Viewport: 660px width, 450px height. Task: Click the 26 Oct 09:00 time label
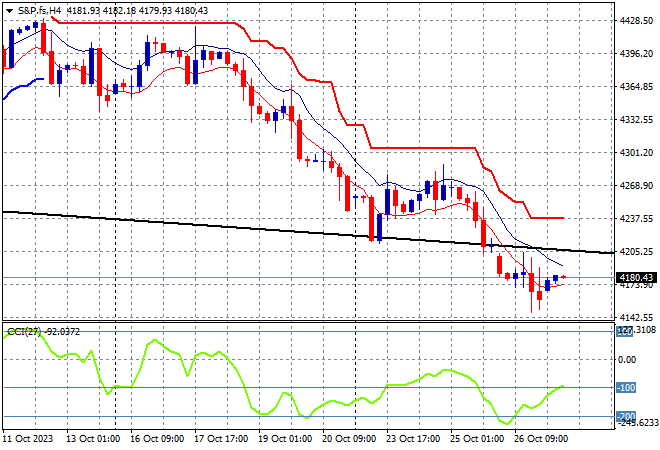pyautogui.click(x=541, y=439)
